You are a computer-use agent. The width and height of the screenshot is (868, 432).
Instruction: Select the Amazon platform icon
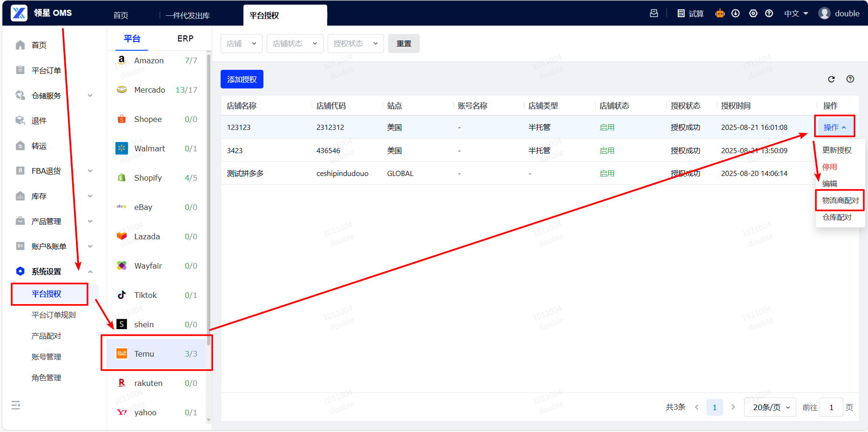click(121, 60)
